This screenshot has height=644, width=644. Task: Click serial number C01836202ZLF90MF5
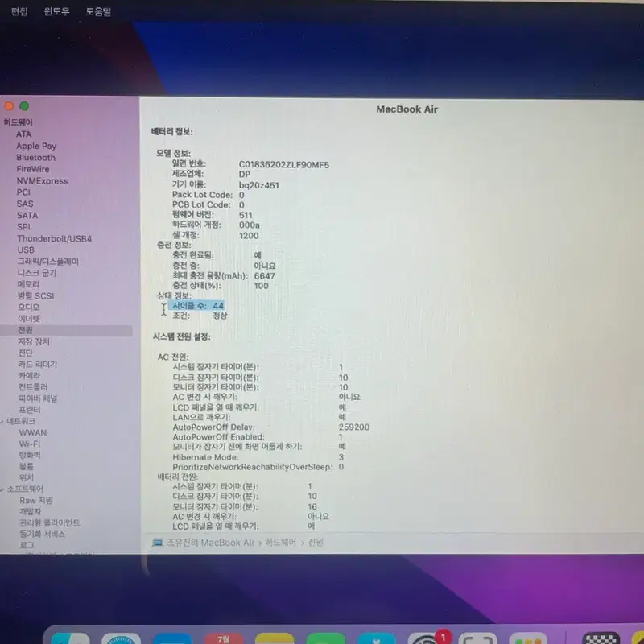284,165
